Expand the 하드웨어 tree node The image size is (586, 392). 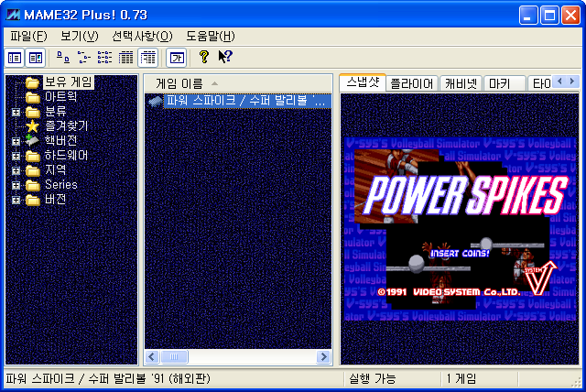(16, 156)
